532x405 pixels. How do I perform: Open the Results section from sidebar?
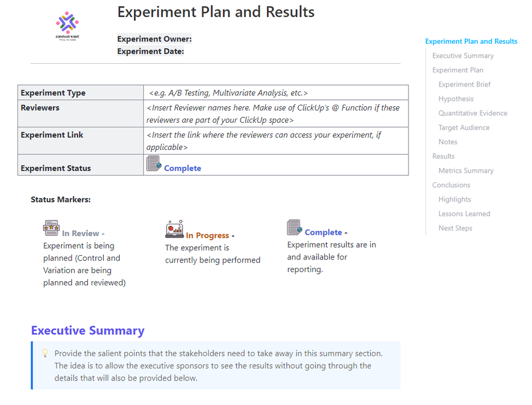pos(443,156)
